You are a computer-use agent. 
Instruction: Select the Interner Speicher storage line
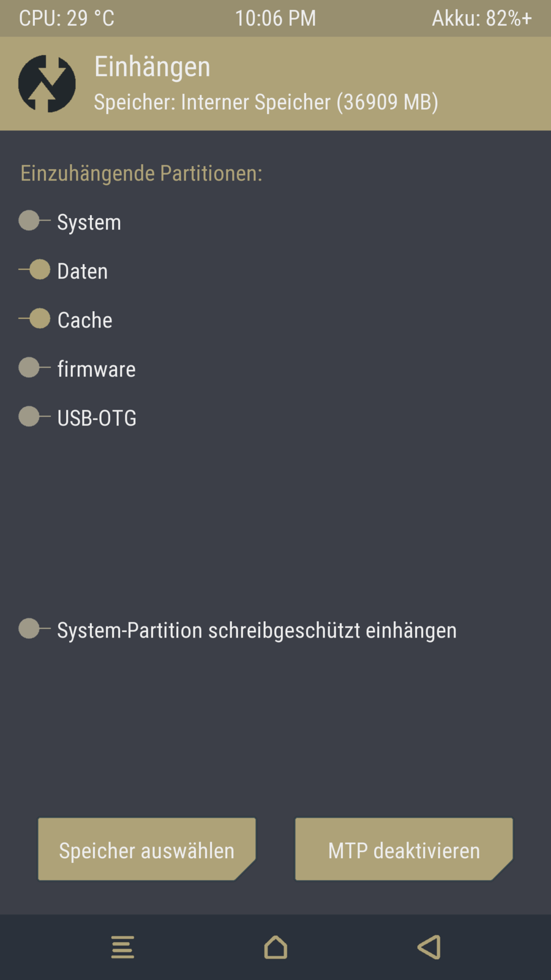click(x=266, y=102)
